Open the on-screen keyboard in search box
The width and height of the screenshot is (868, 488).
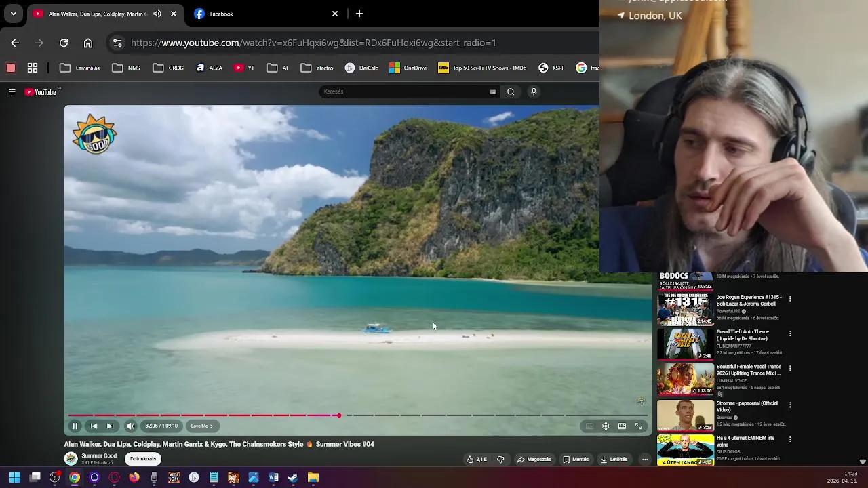click(493, 92)
